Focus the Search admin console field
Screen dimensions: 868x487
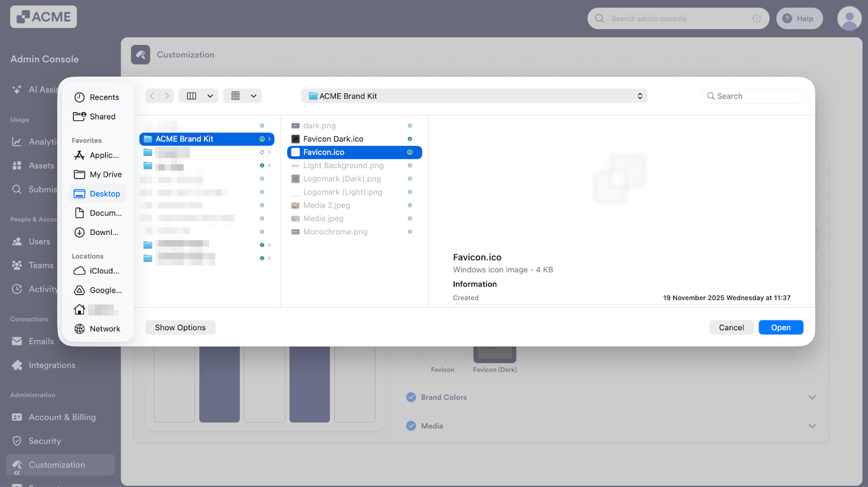pyautogui.click(x=678, y=18)
